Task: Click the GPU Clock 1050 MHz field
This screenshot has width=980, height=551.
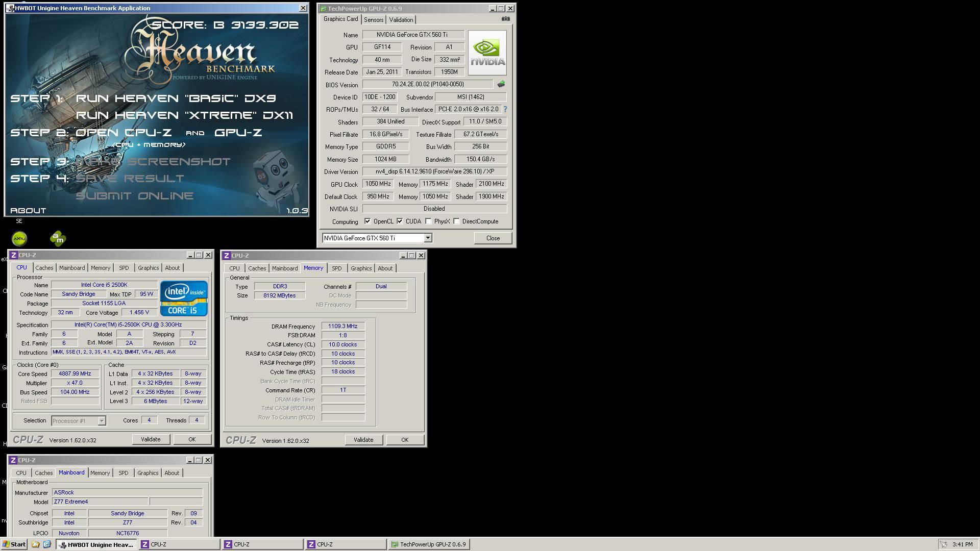Action: [x=378, y=184]
